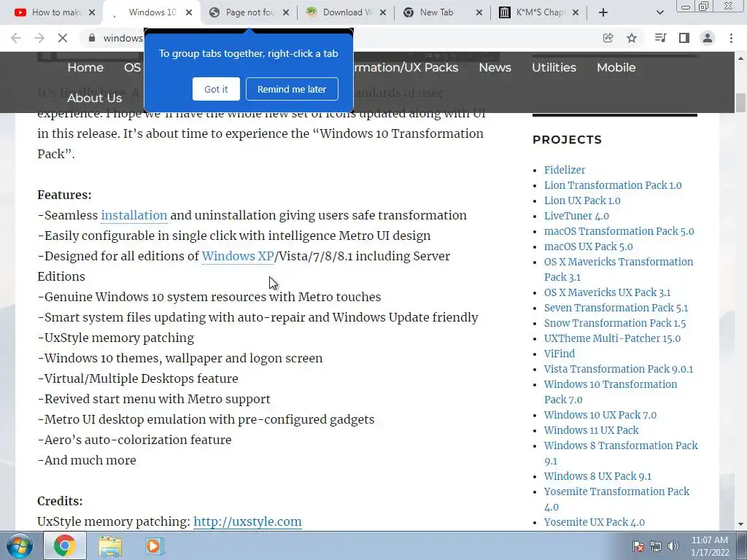Image resolution: width=747 pixels, height=560 pixels.
Task: Open the About Us menu item
Action: (94, 98)
